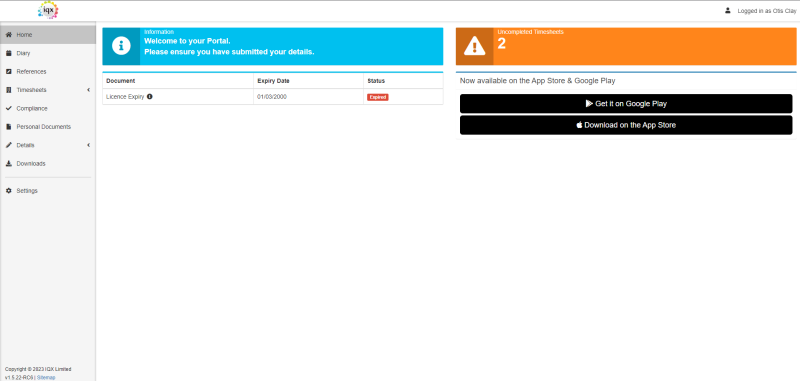This screenshot has height=381, width=800.
Task: Click the blue information circle icon
Action: click(x=121, y=46)
